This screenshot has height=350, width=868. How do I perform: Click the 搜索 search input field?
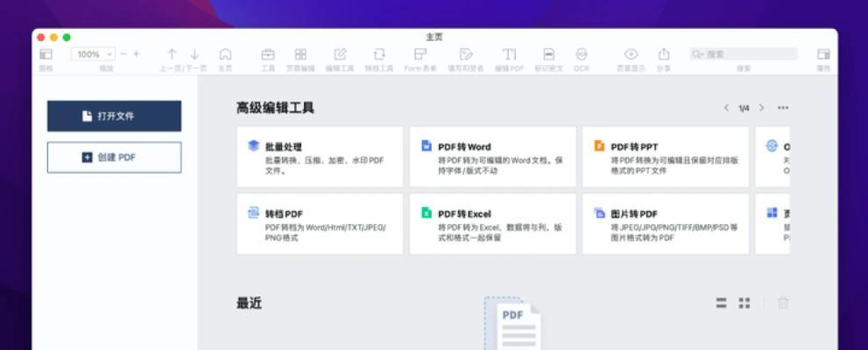(x=744, y=54)
